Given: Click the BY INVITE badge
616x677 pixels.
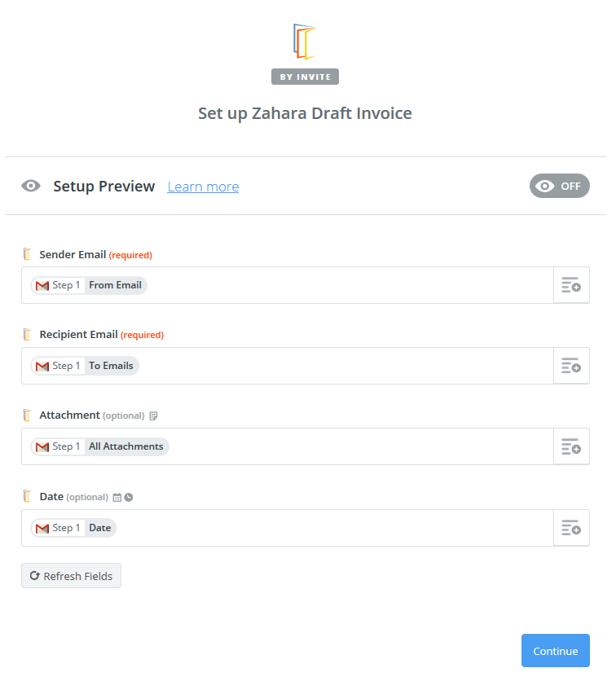Looking at the screenshot, I should pos(305,77).
